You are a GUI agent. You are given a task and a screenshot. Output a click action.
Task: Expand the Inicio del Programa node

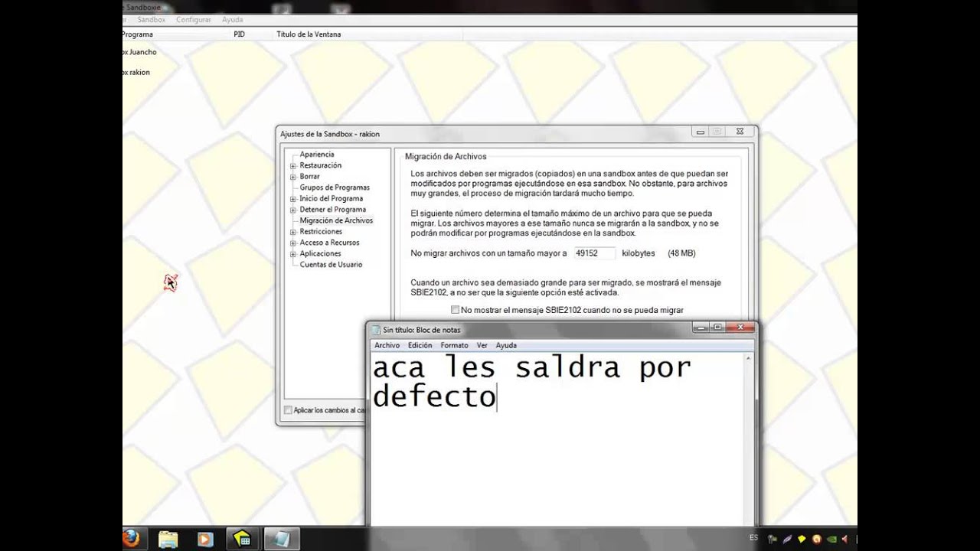click(x=293, y=199)
